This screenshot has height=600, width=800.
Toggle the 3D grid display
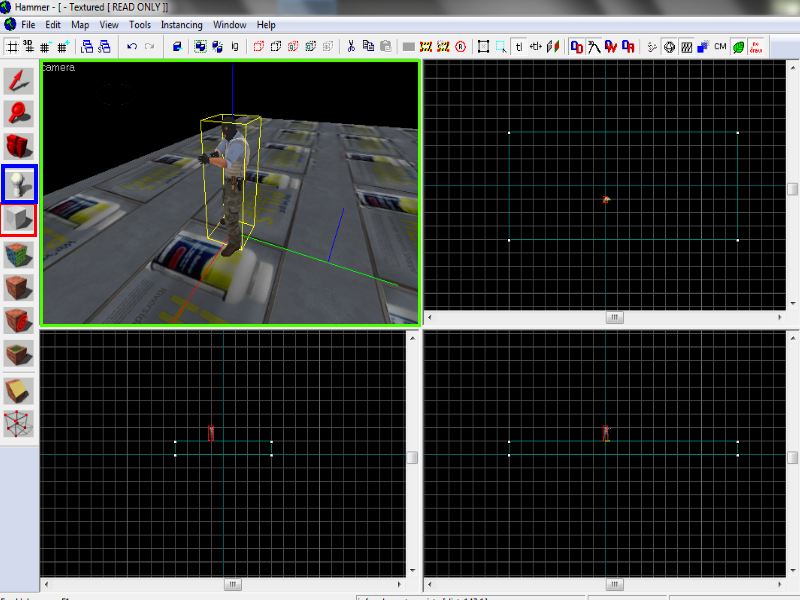(x=29, y=46)
